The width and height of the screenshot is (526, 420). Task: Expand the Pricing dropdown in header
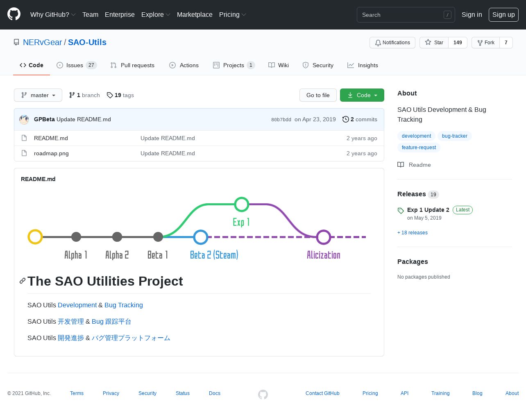pos(233,14)
